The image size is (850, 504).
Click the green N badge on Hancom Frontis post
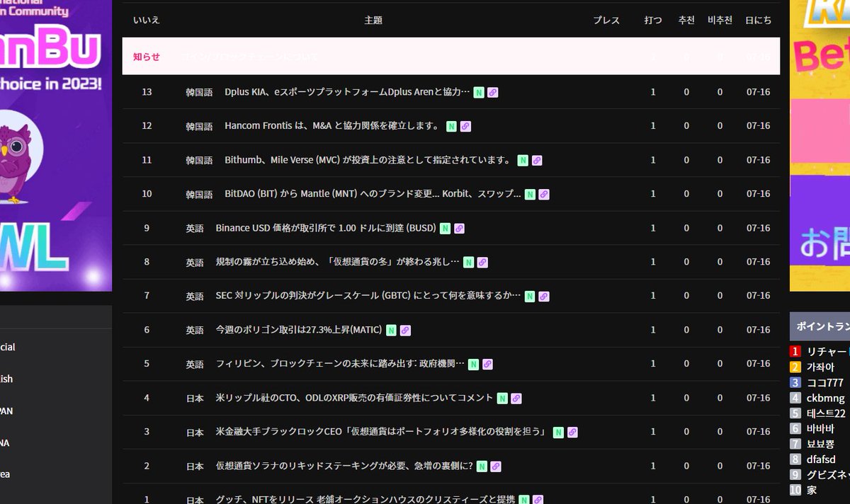(451, 126)
